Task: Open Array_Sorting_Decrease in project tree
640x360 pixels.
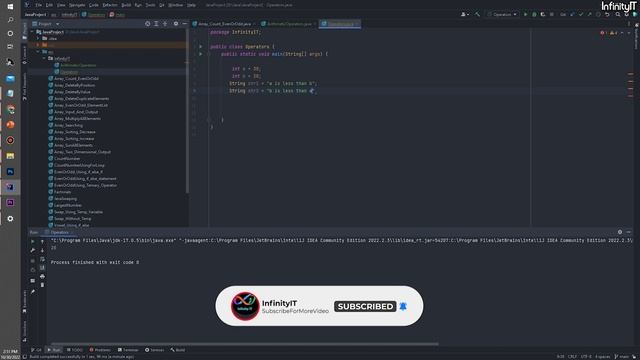Action: [x=75, y=132]
